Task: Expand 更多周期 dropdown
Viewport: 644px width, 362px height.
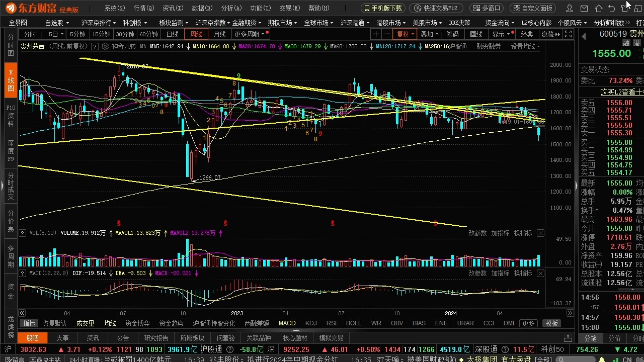Action: click(250, 34)
